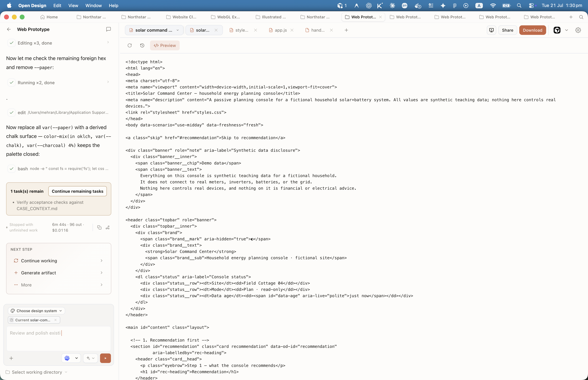Remove the Current solar-com... attachment chip
Image resolution: width=588 pixels, height=380 pixels.
click(55, 320)
